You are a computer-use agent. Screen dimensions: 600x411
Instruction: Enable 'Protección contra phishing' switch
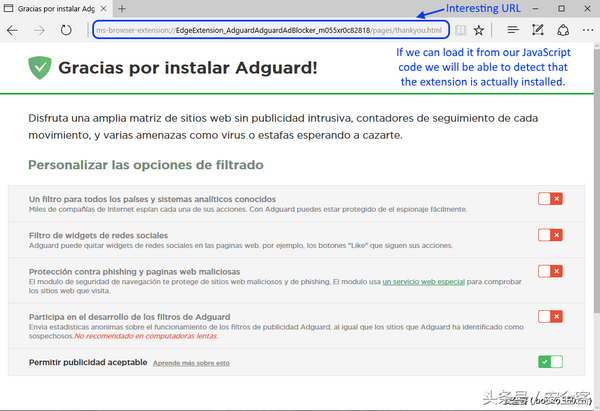pyautogui.click(x=550, y=271)
